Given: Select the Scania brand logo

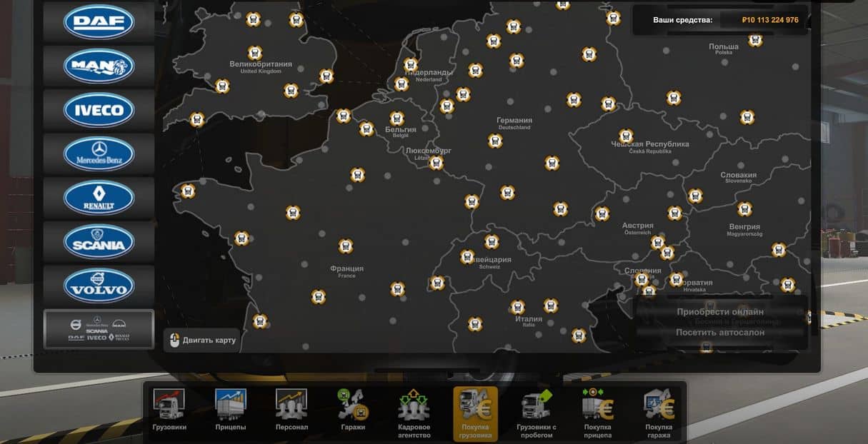Looking at the screenshot, I should click(x=99, y=242).
